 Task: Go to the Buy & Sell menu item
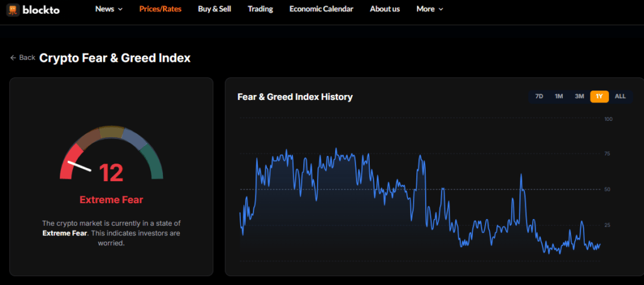pos(214,9)
